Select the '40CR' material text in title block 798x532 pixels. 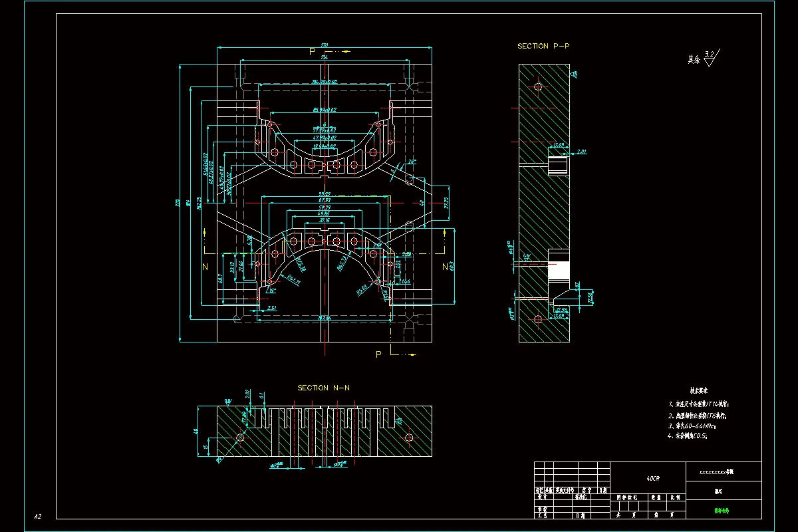pos(654,478)
